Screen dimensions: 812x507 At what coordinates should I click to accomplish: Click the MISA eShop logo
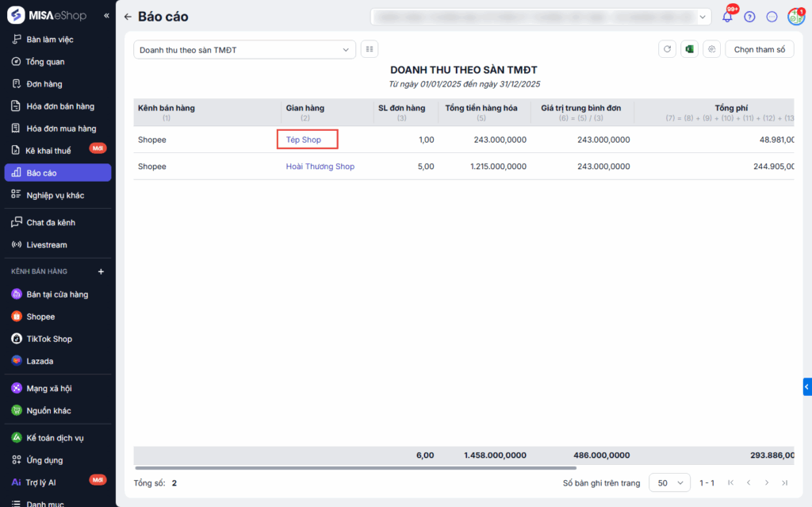coord(47,16)
